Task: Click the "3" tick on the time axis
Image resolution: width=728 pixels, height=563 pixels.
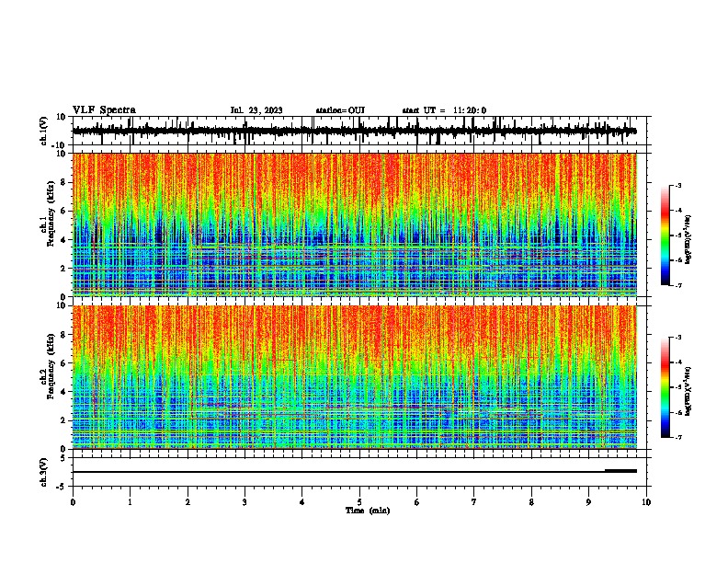Action: pyautogui.click(x=245, y=502)
